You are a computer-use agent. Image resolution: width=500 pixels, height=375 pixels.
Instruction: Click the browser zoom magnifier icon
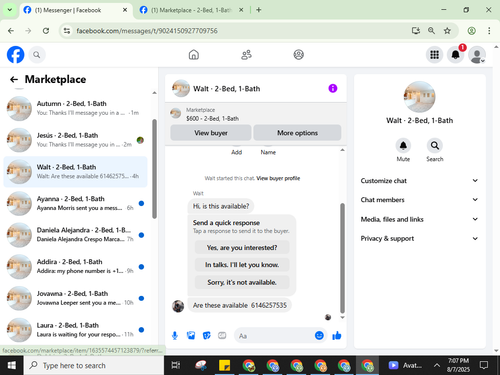tap(431, 31)
